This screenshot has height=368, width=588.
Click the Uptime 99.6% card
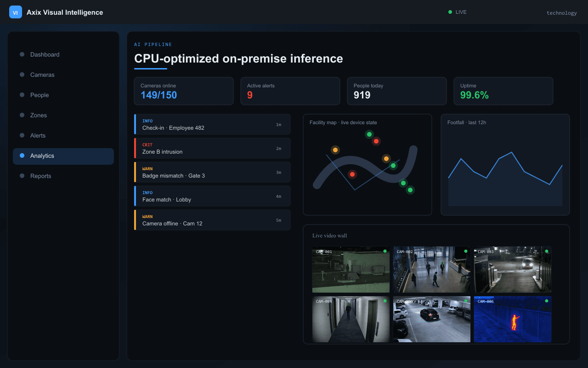coord(503,91)
